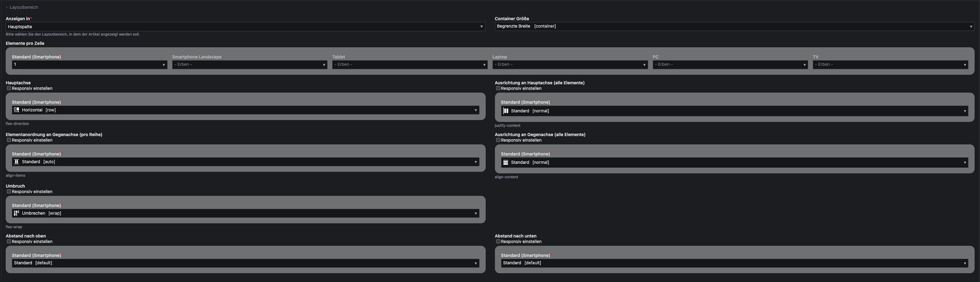
Task: Expand the Smartphone Landscape dropdown
Action: coord(249,65)
